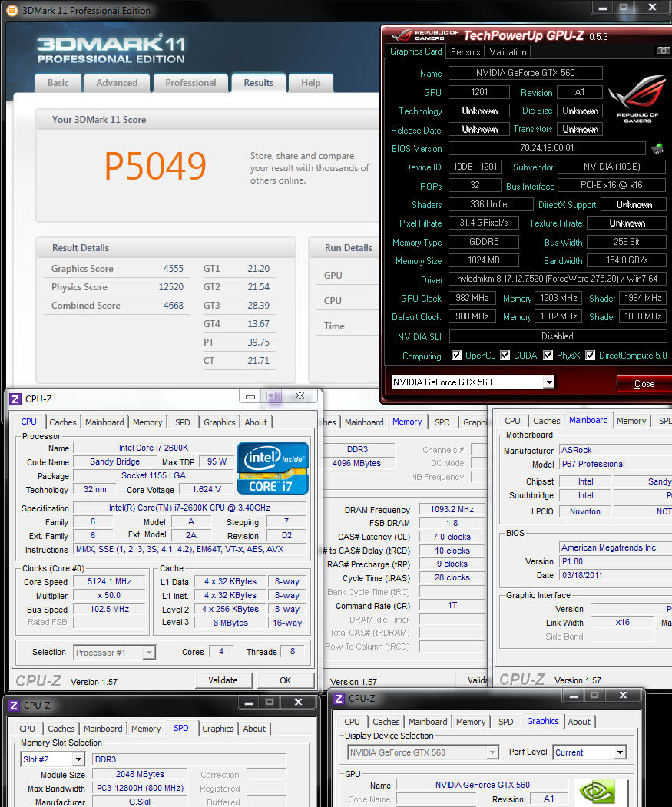Screen dimensions: 672x807
Task: Open Memory tab in the CPU-Z CPU window
Action: coord(147,422)
